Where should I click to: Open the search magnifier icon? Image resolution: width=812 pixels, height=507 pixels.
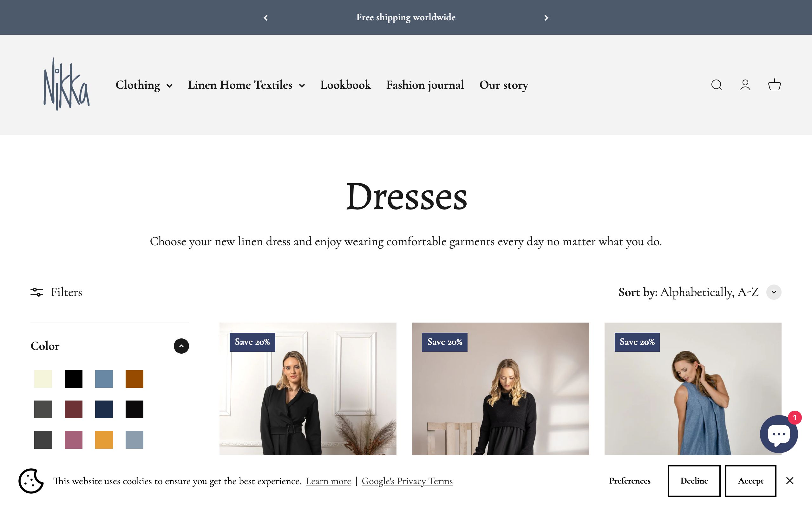[x=717, y=85]
